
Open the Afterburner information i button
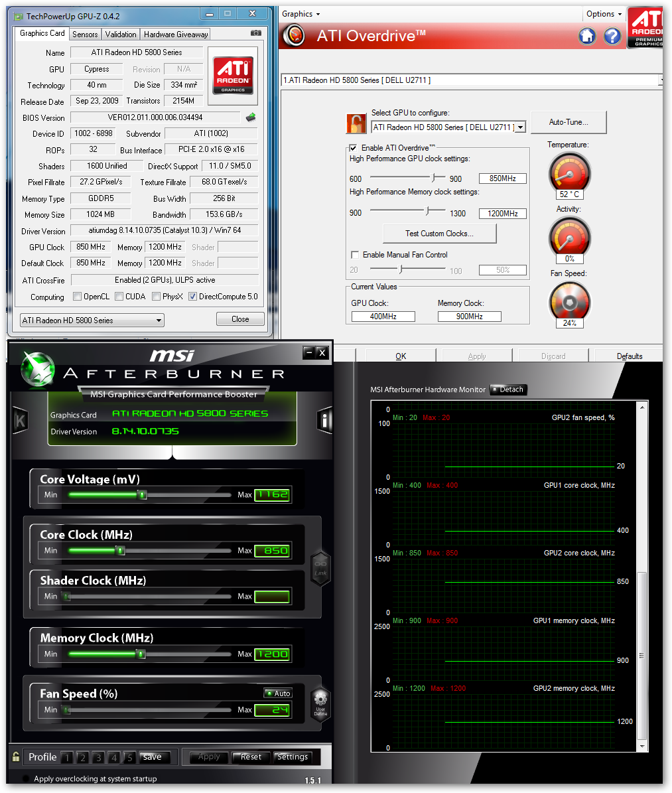coord(324,420)
